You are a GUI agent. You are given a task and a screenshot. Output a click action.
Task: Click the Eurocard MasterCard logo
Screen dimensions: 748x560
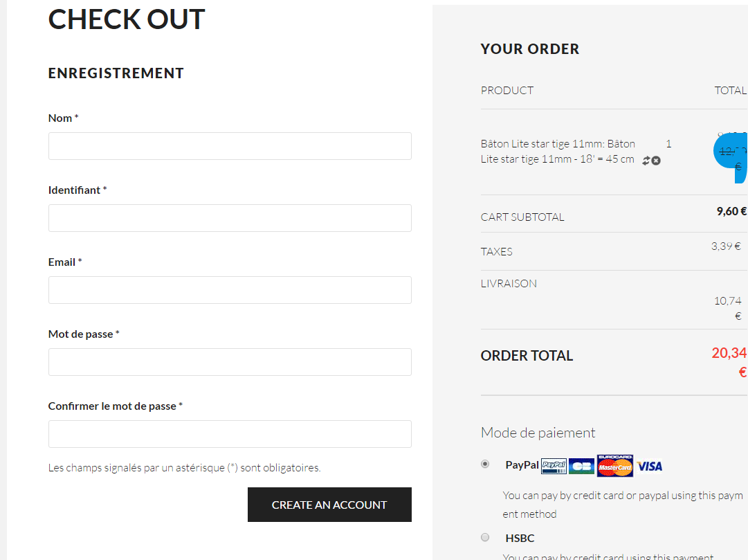(x=615, y=466)
